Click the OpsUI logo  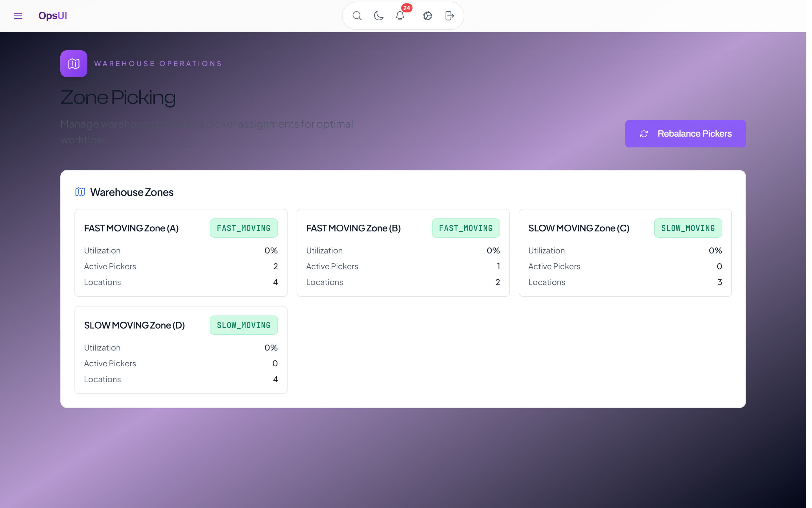pyautogui.click(x=53, y=16)
